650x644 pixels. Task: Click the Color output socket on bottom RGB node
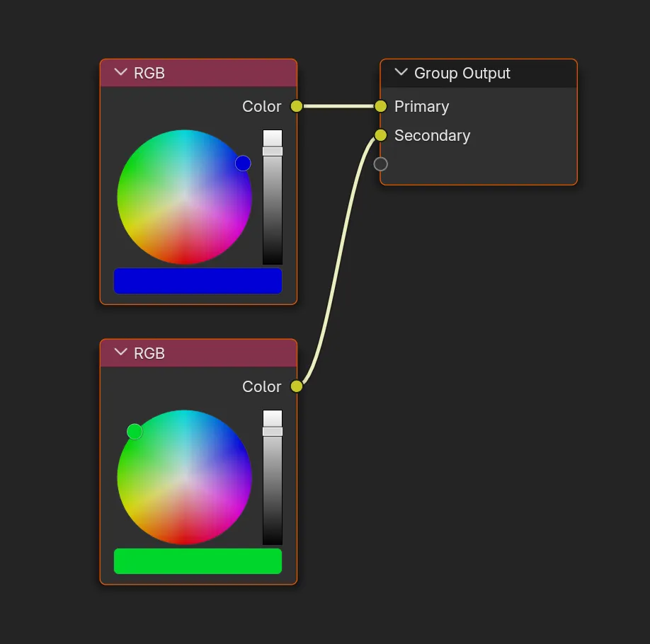pyautogui.click(x=295, y=386)
